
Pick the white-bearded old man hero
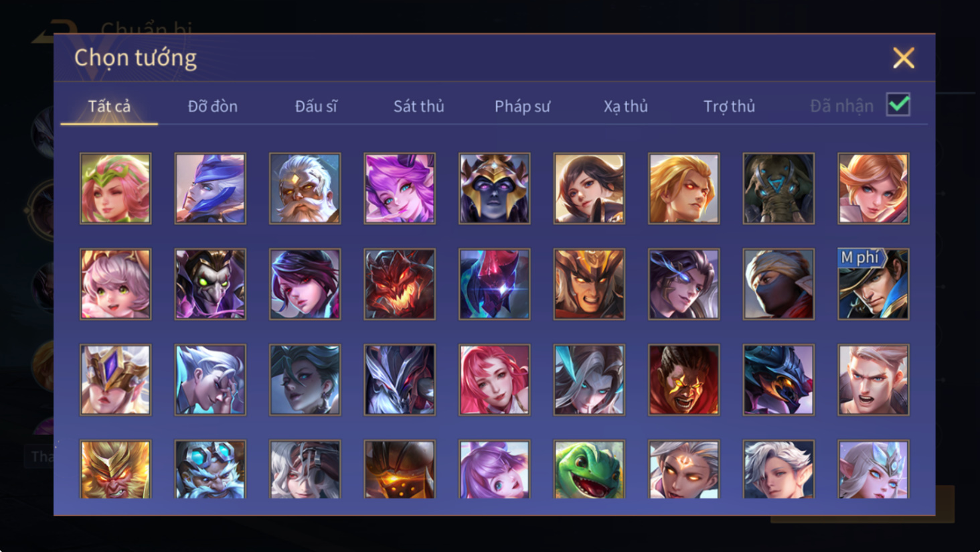coord(305,188)
